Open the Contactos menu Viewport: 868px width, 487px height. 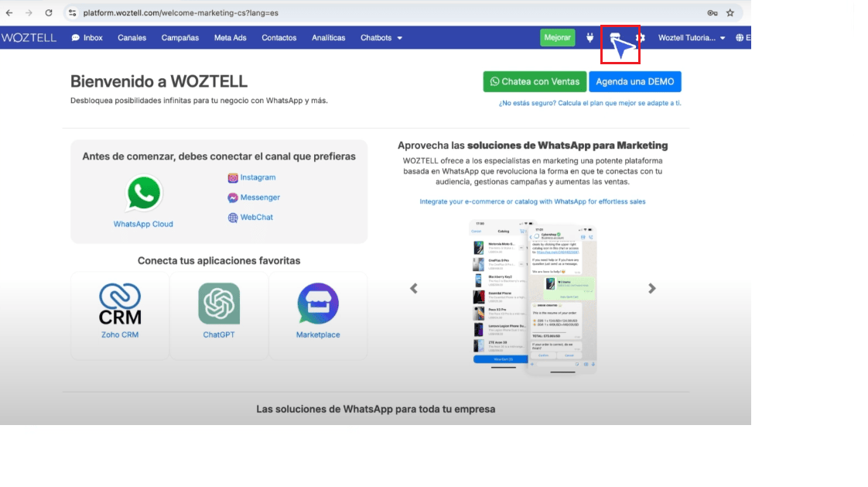(279, 38)
